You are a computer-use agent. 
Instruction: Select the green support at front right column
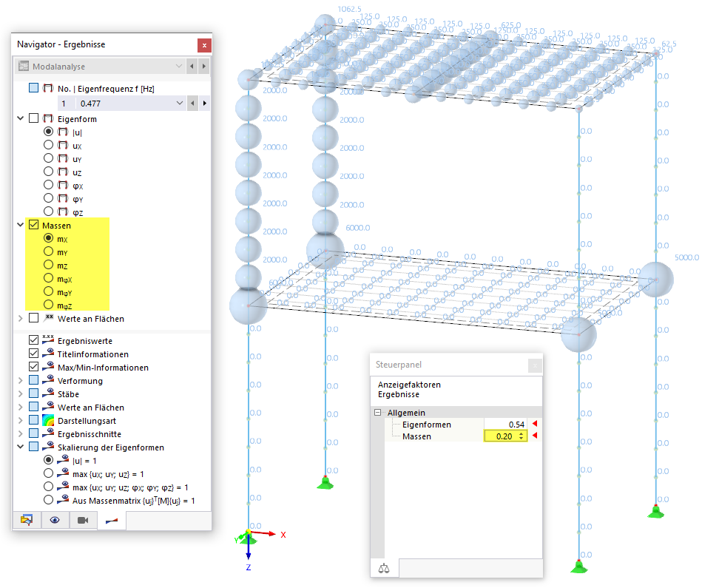[578, 567]
